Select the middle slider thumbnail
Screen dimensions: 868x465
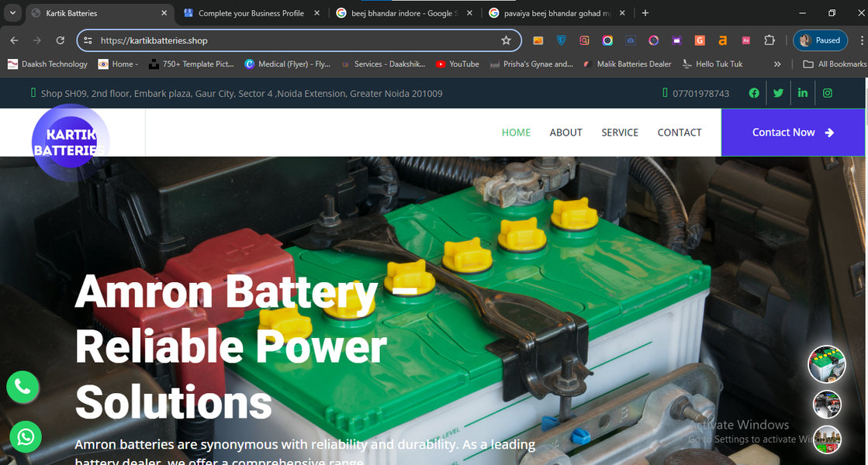point(827,405)
